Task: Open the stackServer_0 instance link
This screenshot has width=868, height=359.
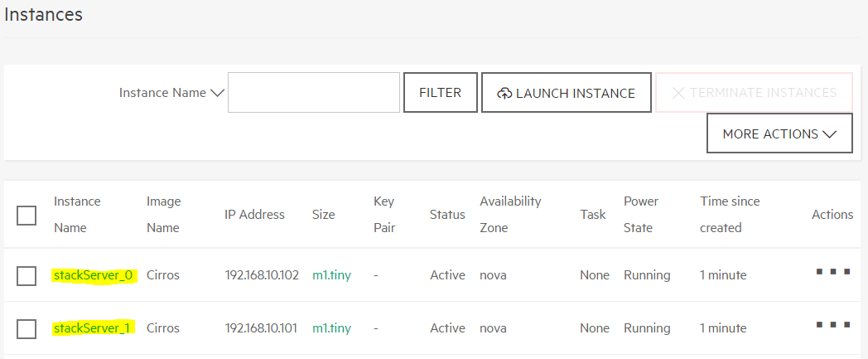Action: coord(93,274)
